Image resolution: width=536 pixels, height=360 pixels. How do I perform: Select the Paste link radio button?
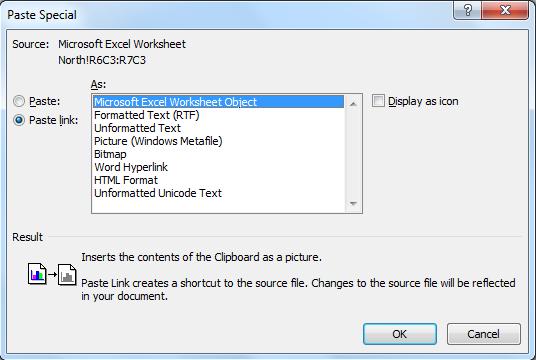click(x=19, y=120)
